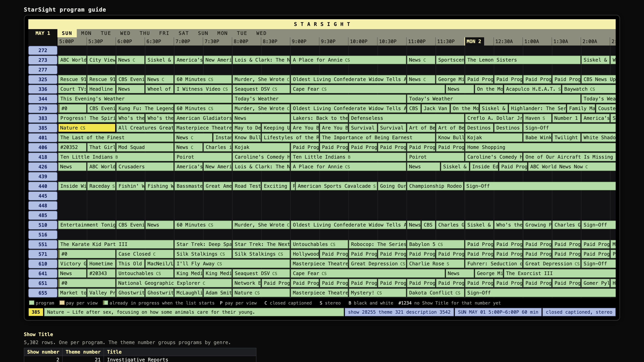644x362 pixels.
Task: Select the Investigative Reports table row
Action: [x=140, y=360]
